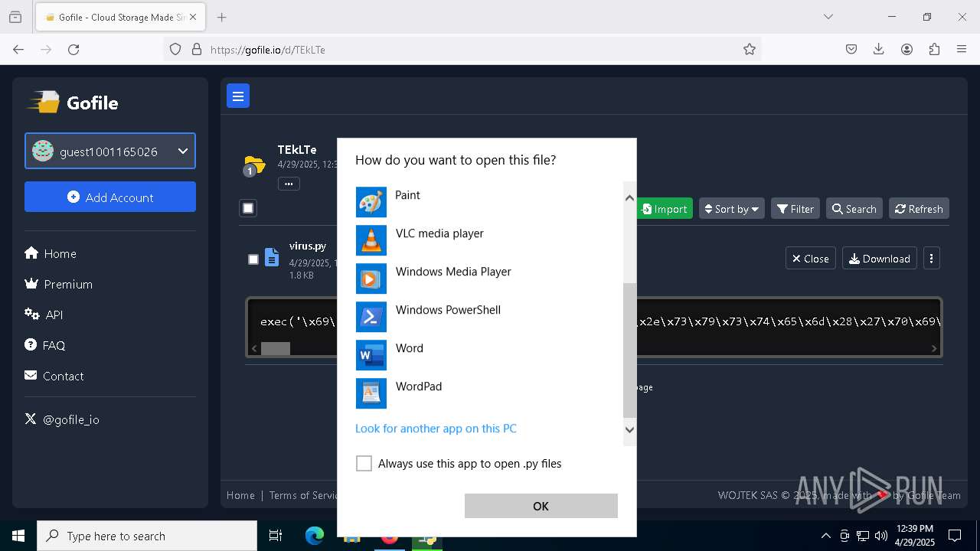Open the Sort by dropdown

coord(731,209)
